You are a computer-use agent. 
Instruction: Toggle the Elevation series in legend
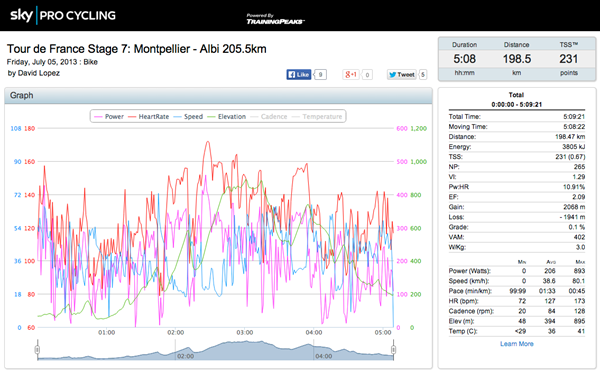pyautogui.click(x=227, y=117)
